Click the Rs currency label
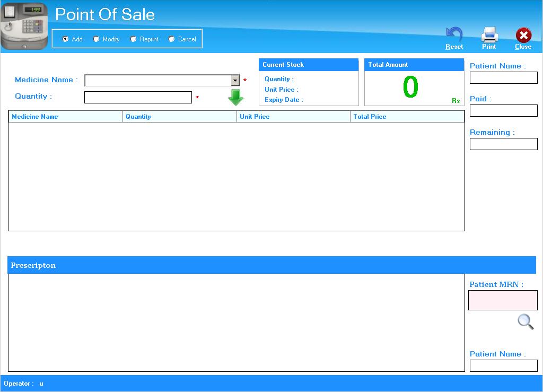543x392 pixels. click(x=456, y=100)
